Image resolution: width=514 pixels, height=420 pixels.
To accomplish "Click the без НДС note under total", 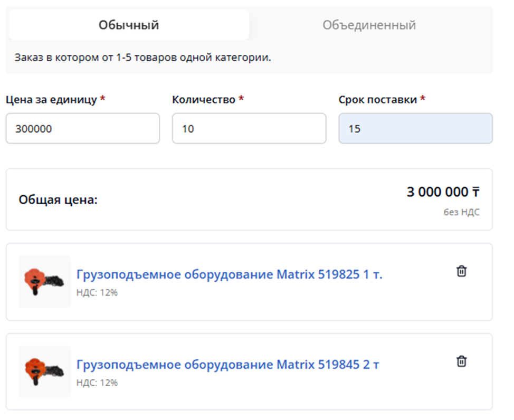I will (461, 213).
